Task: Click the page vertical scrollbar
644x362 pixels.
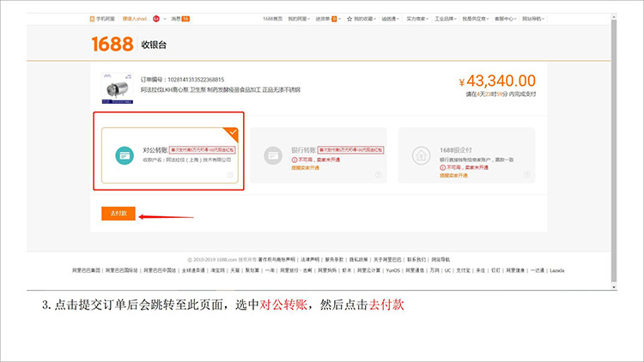Action: (614, 152)
